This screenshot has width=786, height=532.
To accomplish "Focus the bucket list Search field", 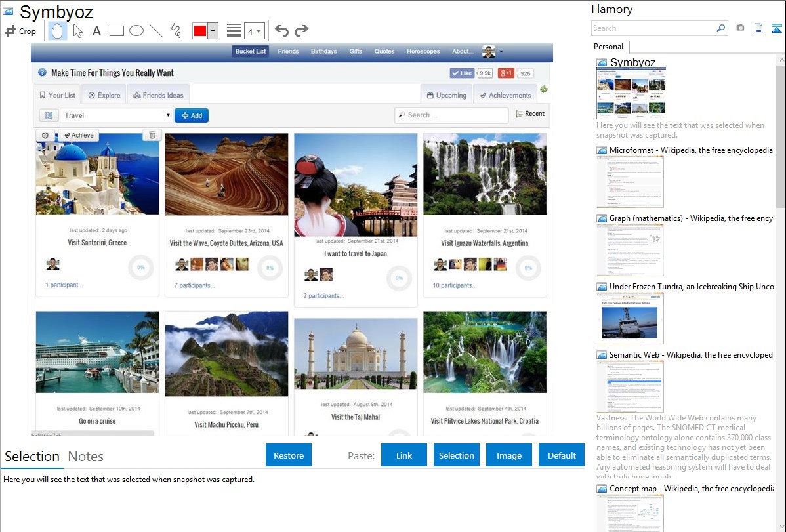I will pos(451,115).
